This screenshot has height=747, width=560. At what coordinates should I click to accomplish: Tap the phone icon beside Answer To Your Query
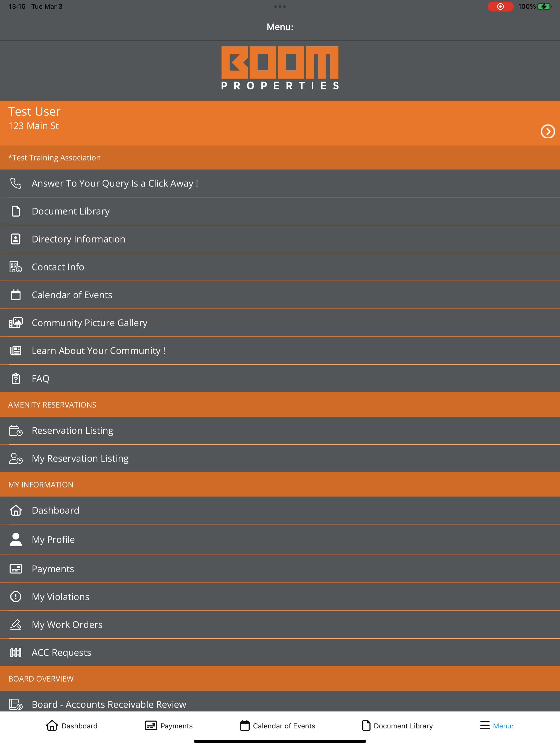pyautogui.click(x=16, y=183)
